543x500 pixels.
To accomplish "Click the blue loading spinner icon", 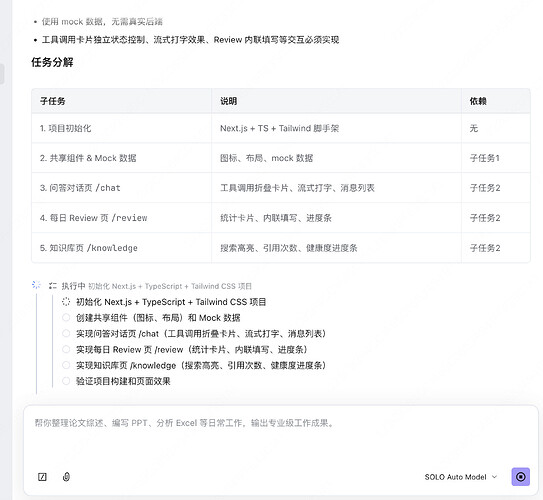I will point(36,285).
